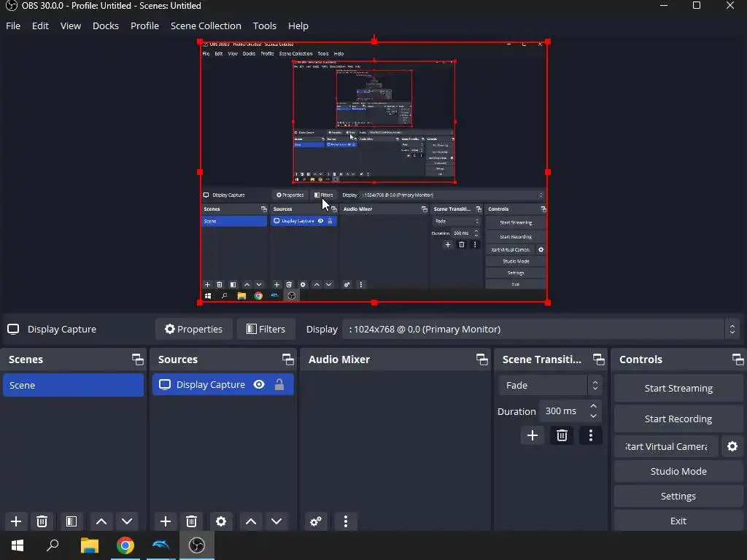747x560 pixels.
Task: Open virtual camera settings gear
Action: pos(732,446)
